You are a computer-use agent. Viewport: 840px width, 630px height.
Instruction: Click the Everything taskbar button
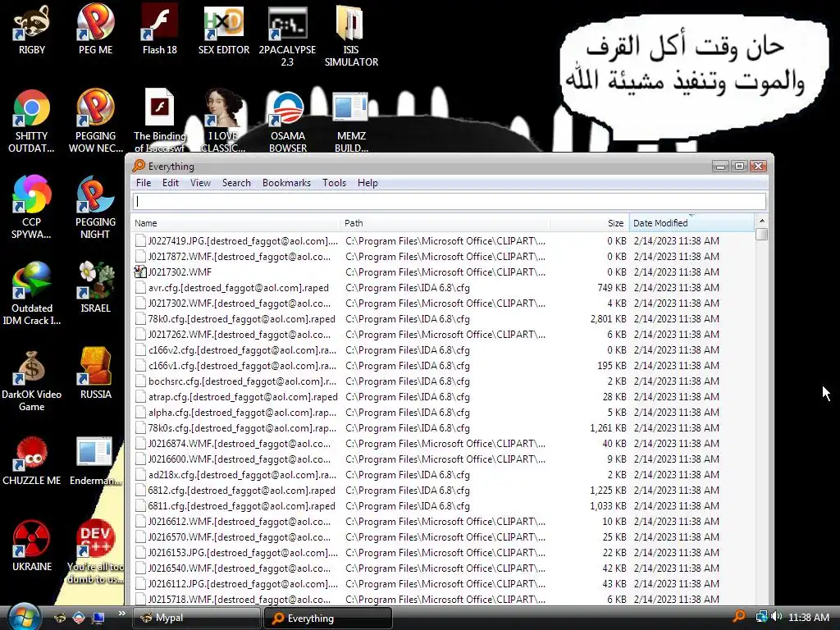click(x=328, y=619)
